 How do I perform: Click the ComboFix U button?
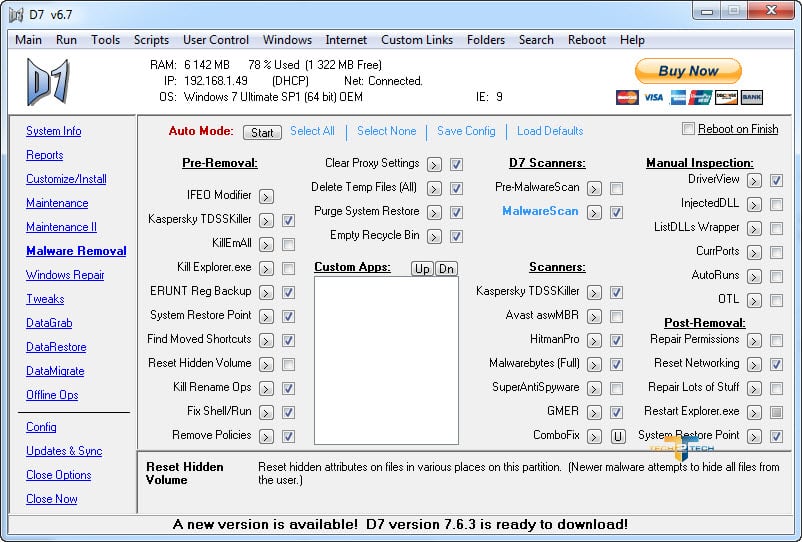(x=618, y=437)
